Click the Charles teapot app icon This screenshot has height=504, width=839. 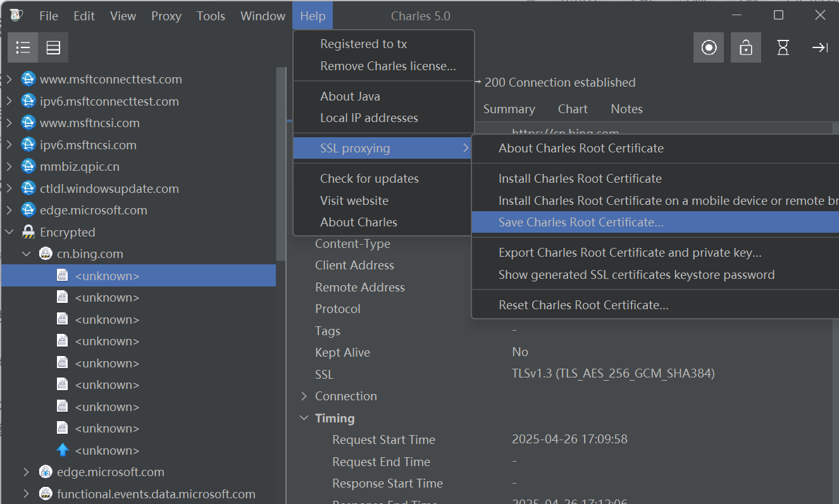coord(16,15)
